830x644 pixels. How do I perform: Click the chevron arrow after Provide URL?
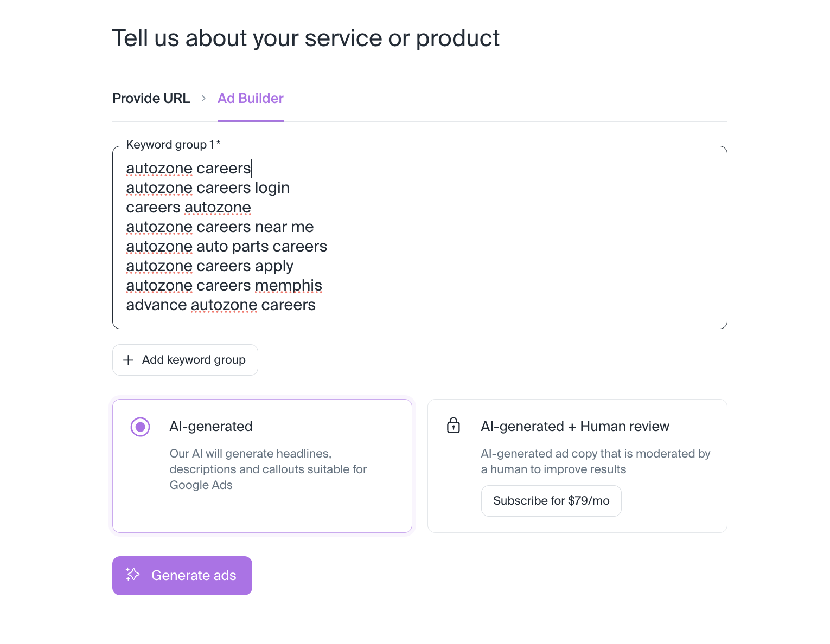pos(203,98)
